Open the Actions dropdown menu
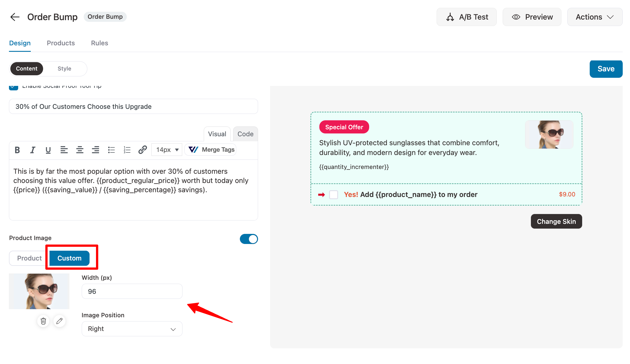This screenshot has width=630, height=364. coord(594,17)
